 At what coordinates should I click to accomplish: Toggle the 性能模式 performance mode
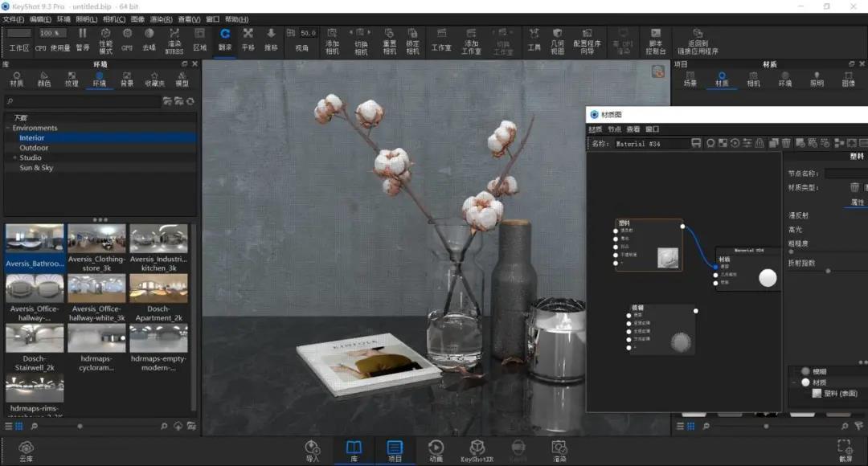(106, 42)
